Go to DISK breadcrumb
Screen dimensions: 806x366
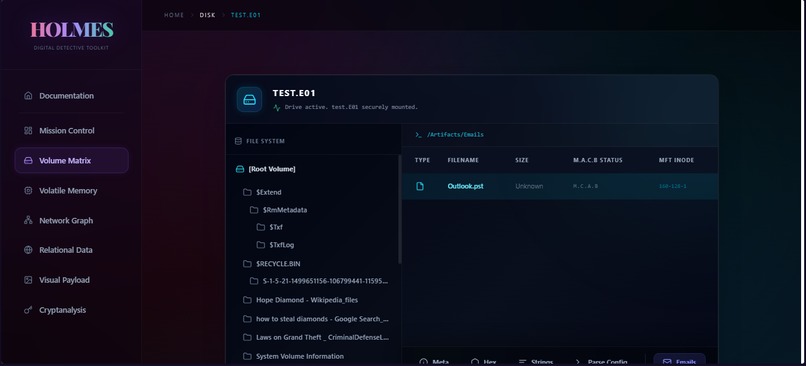point(207,15)
